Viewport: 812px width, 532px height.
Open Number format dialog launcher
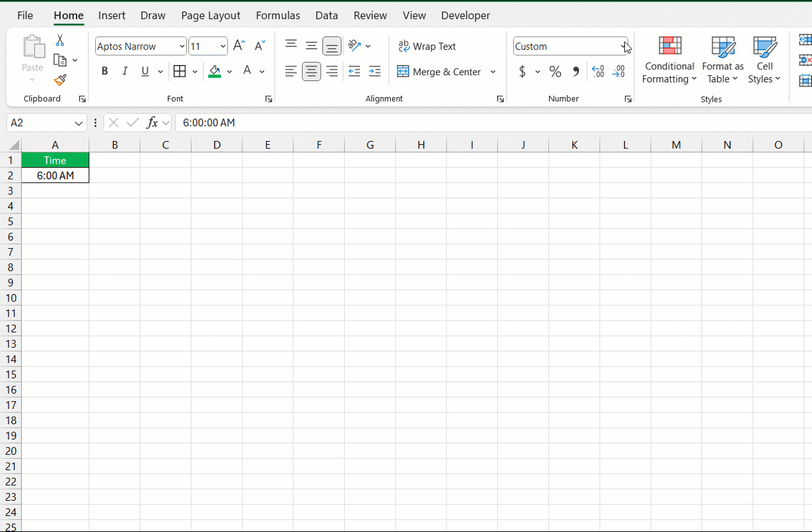click(628, 99)
